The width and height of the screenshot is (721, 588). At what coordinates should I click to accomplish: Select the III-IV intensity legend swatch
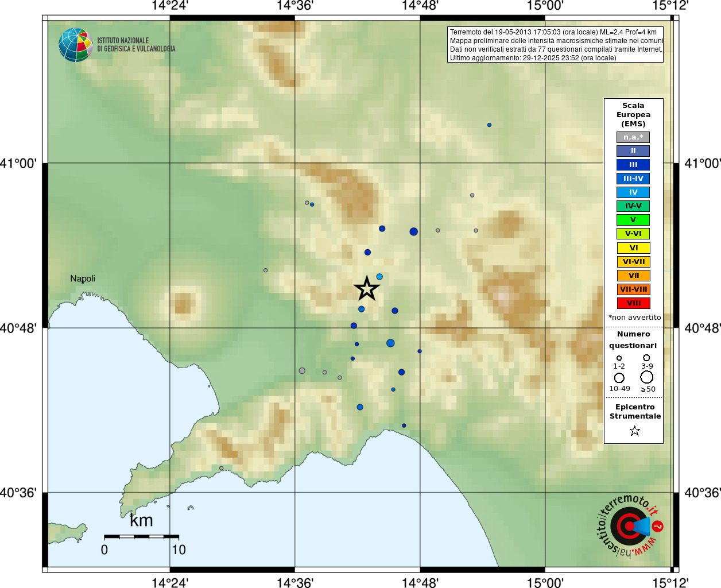click(633, 179)
